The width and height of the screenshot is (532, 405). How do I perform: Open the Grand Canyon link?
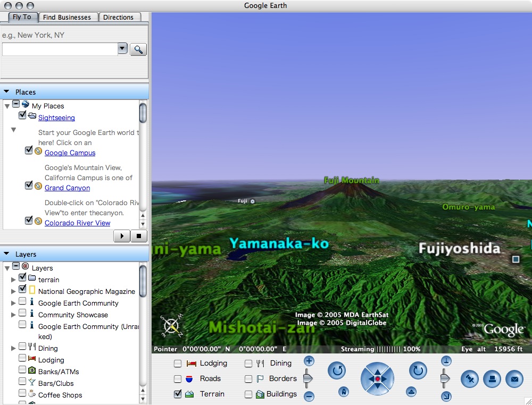click(x=67, y=188)
